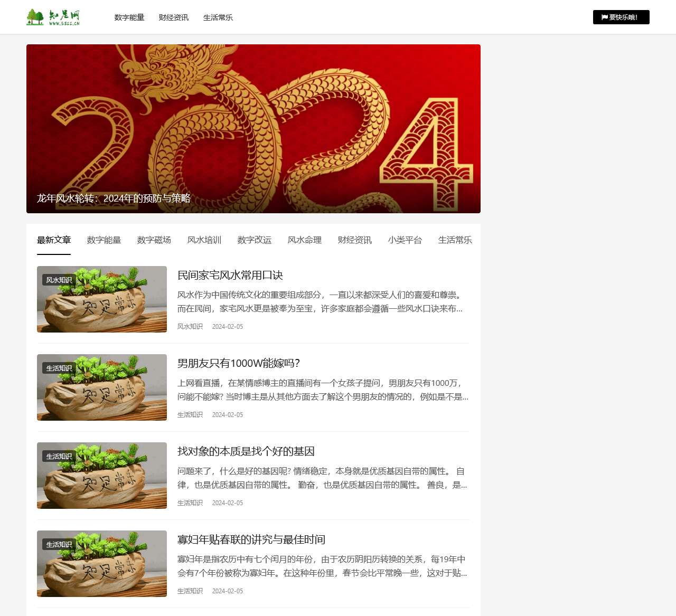Open thumbnail for 民间家宅风水常用口诀
The image size is (676, 616).
pyautogui.click(x=102, y=299)
